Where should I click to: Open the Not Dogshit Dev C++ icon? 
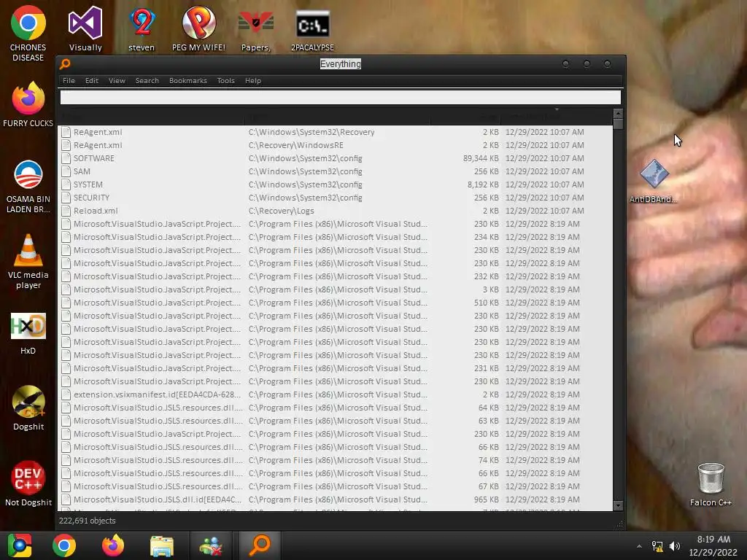pyautogui.click(x=28, y=483)
